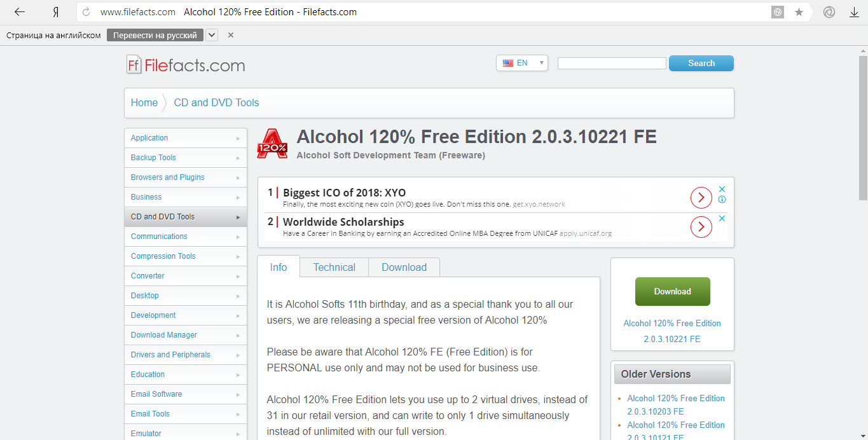Expand arrow beside Application category
Screen dimensions: 868x440
(x=238, y=139)
